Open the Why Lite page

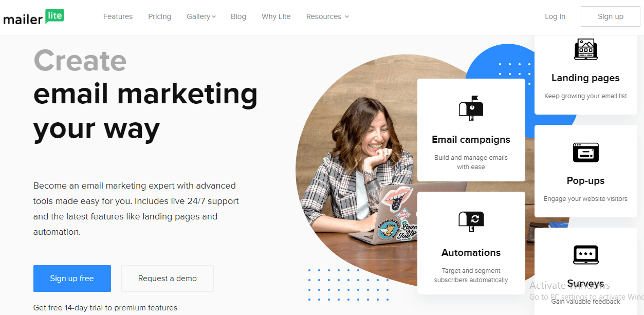[276, 16]
